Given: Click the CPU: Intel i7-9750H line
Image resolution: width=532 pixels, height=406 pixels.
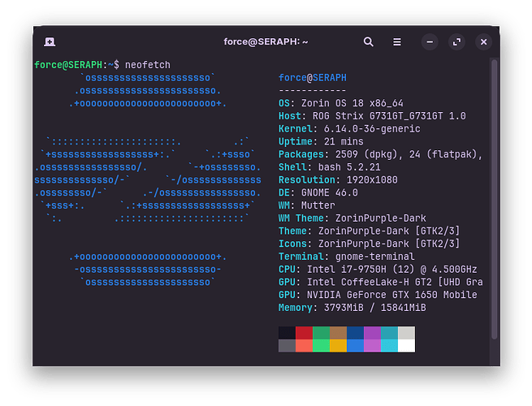Looking at the screenshot, I should click(378, 270).
